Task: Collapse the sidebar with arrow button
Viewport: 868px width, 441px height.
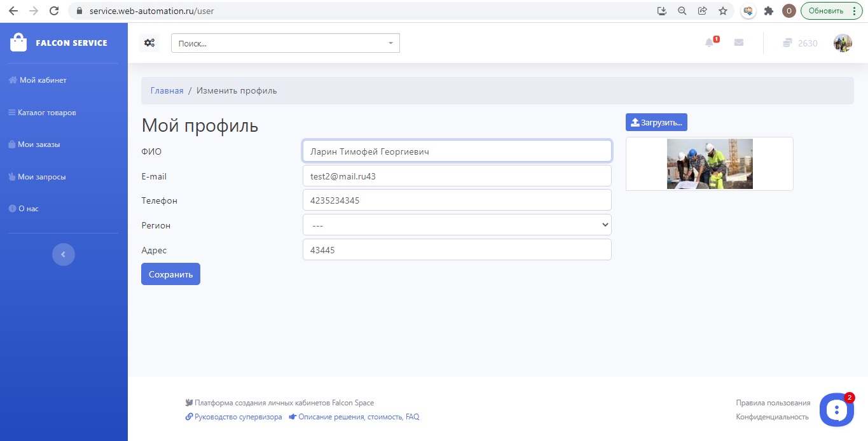Action: pyautogui.click(x=63, y=255)
